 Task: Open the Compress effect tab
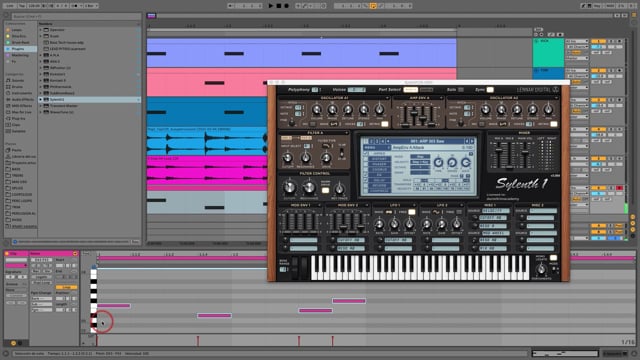379,190
